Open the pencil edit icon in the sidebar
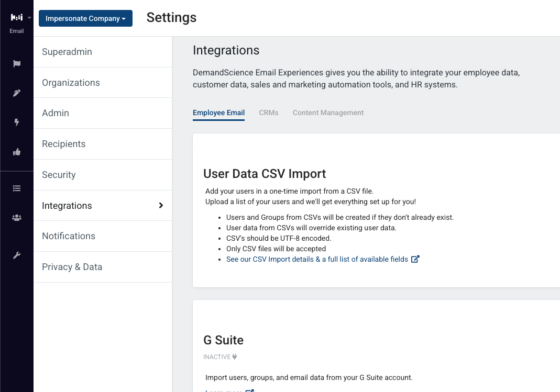This screenshot has height=392, width=560. 17,93
